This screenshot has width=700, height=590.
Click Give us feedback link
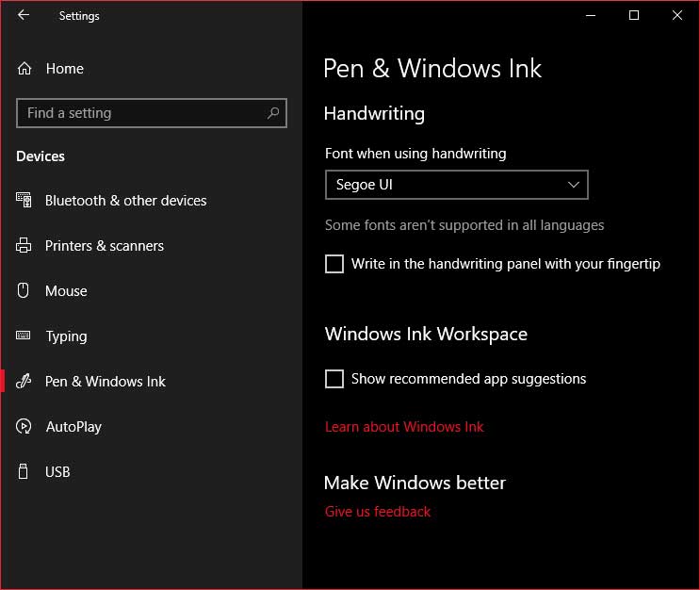click(378, 512)
